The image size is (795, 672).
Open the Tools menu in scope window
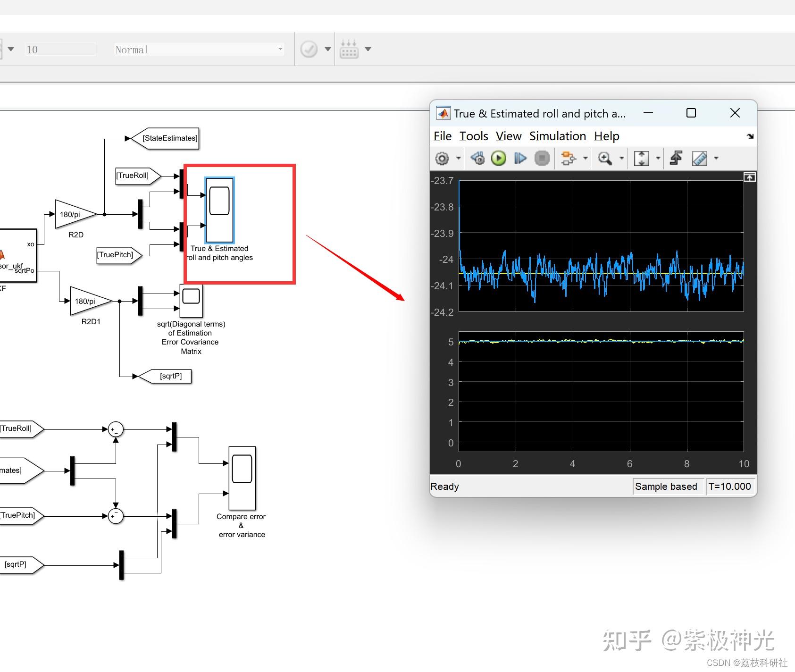click(474, 136)
